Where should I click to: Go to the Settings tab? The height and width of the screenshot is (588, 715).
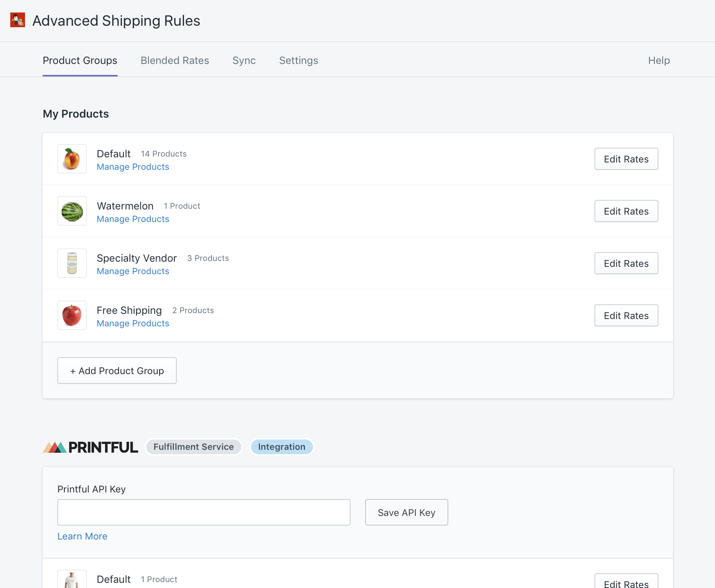[298, 60]
